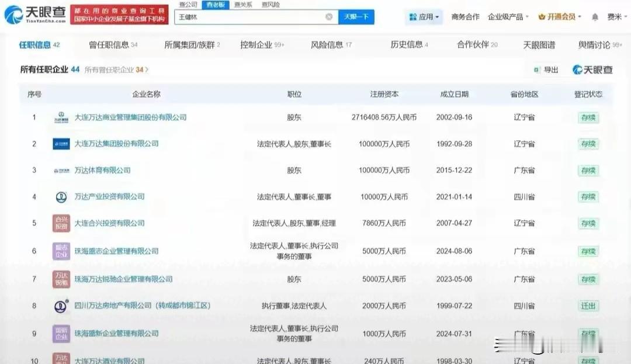Click the Tianyancha logo in header
631x364 pixels.
tap(35, 15)
